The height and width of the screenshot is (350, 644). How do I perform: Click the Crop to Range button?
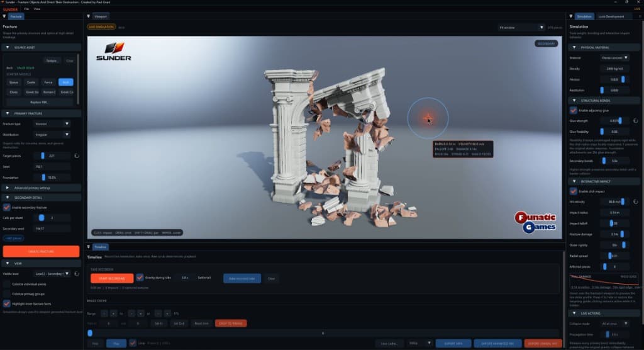tap(231, 324)
